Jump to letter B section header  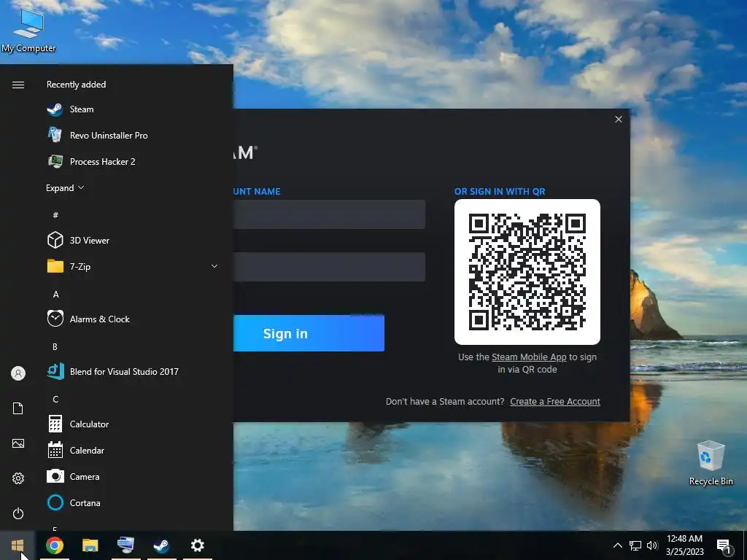click(55, 346)
